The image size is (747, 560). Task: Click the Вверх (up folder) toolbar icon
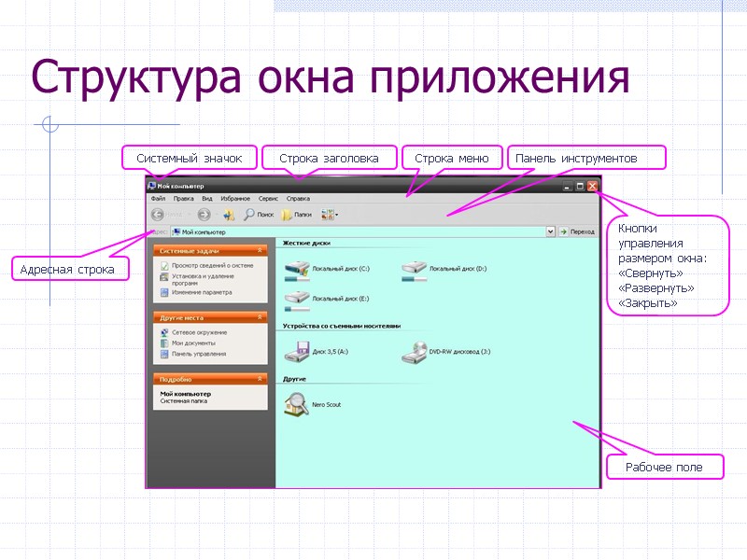click(x=228, y=212)
